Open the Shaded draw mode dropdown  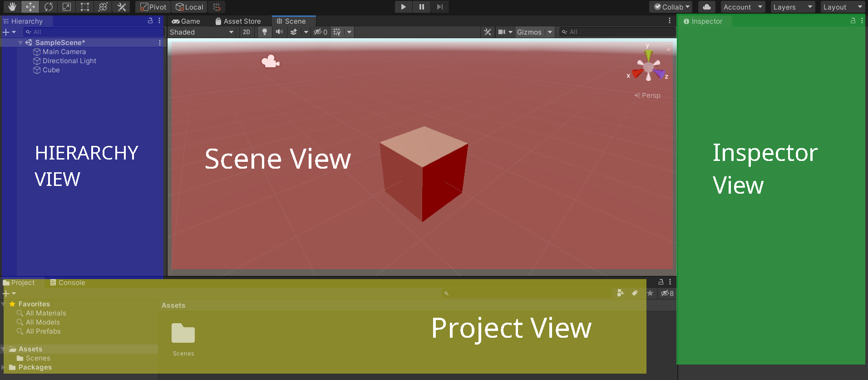(x=202, y=32)
